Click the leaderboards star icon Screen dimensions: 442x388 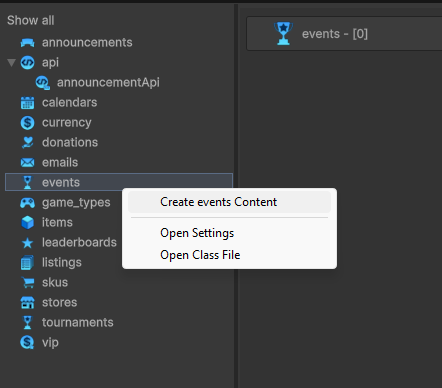[27, 243]
